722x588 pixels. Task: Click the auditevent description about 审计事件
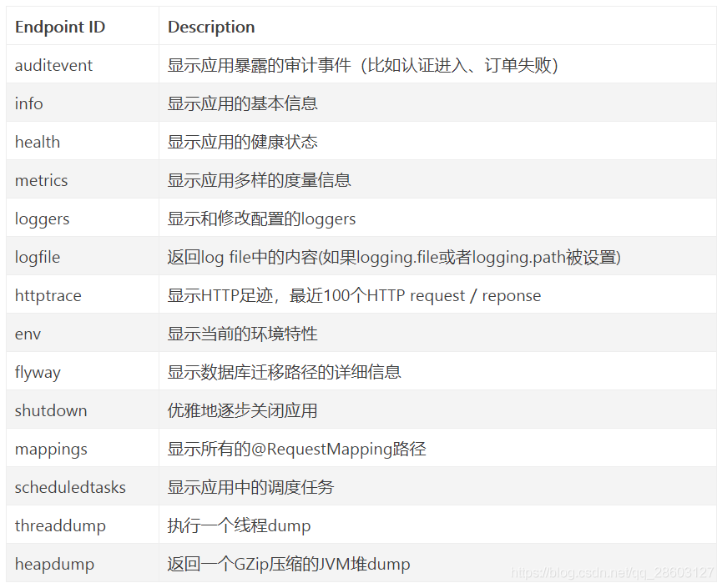click(363, 65)
